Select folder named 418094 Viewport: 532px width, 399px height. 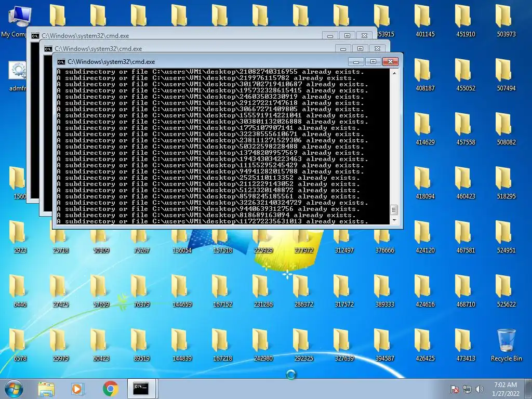click(425, 182)
